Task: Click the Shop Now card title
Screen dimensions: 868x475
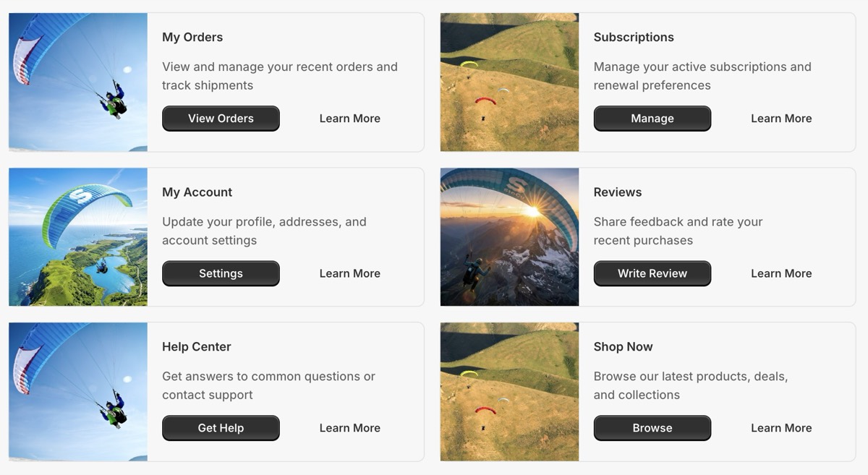Action: [624, 347]
